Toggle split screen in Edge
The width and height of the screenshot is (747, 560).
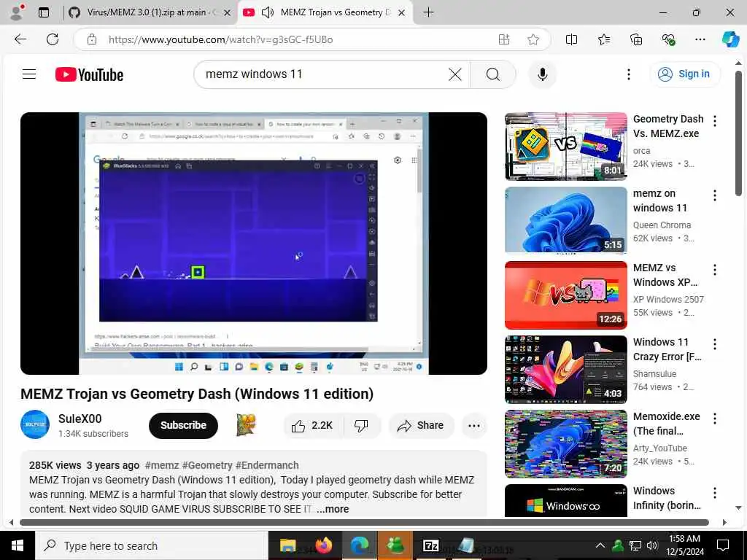571,39
